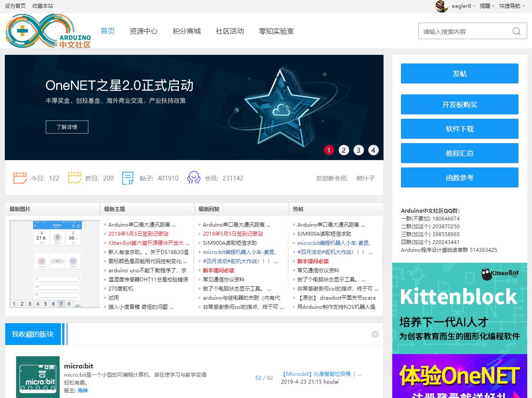The width and height of the screenshot is (532, 398).
Task: Click the 帖子 document icon
Action: pyautogui.click(x=128, y=178)
